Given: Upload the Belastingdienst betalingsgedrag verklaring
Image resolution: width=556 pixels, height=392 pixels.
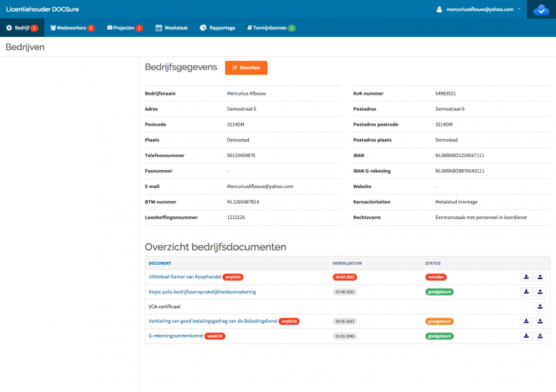Looking at the screenshot, I should [540, 321].
